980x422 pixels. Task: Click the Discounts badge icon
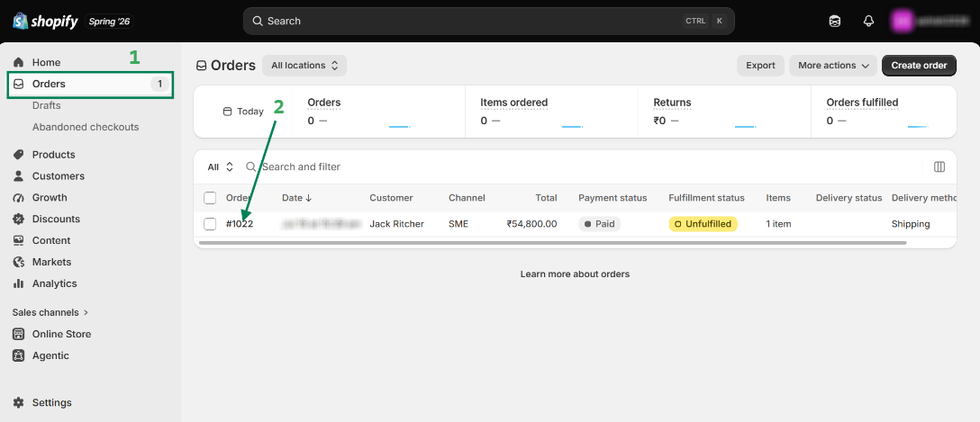pyautogui.click(x=19, y=220)
